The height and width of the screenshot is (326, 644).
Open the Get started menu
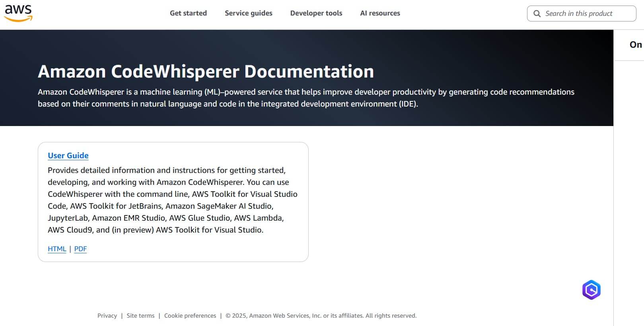[188, 13]
